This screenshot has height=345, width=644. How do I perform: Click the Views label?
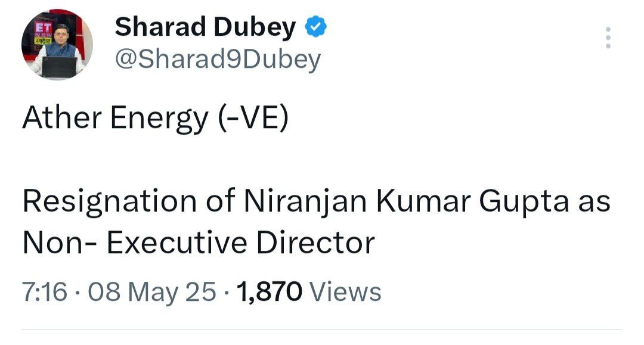coord(346,292)
